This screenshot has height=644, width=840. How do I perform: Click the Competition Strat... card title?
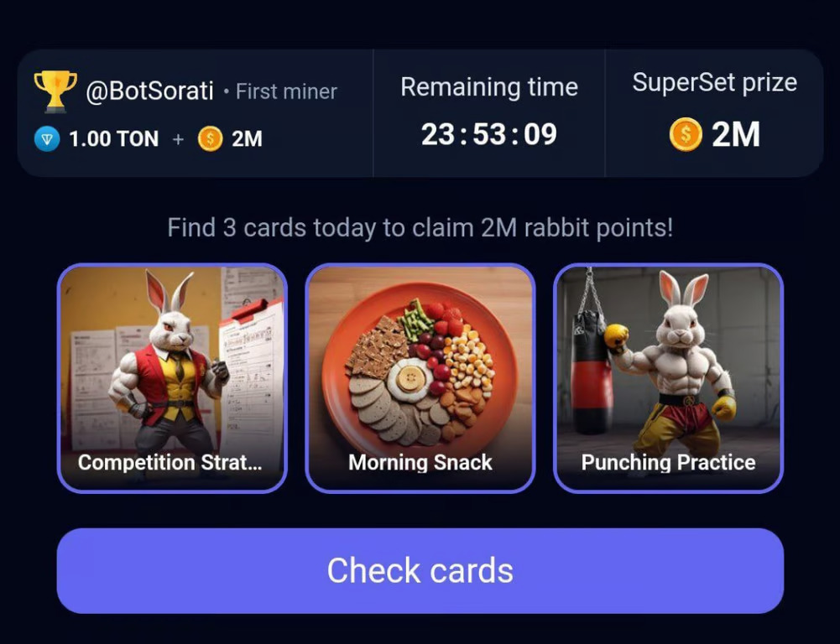click(170, 463)
